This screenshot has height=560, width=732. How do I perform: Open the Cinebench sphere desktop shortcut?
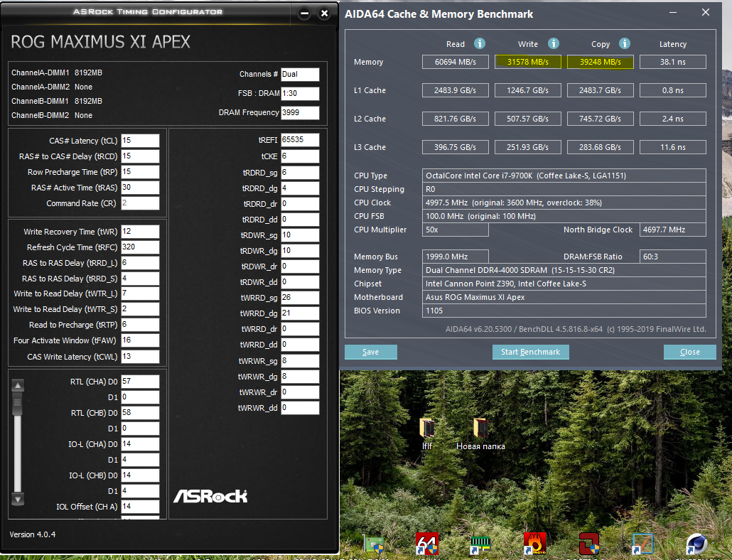pyautogui.click(x=696, y=544)
